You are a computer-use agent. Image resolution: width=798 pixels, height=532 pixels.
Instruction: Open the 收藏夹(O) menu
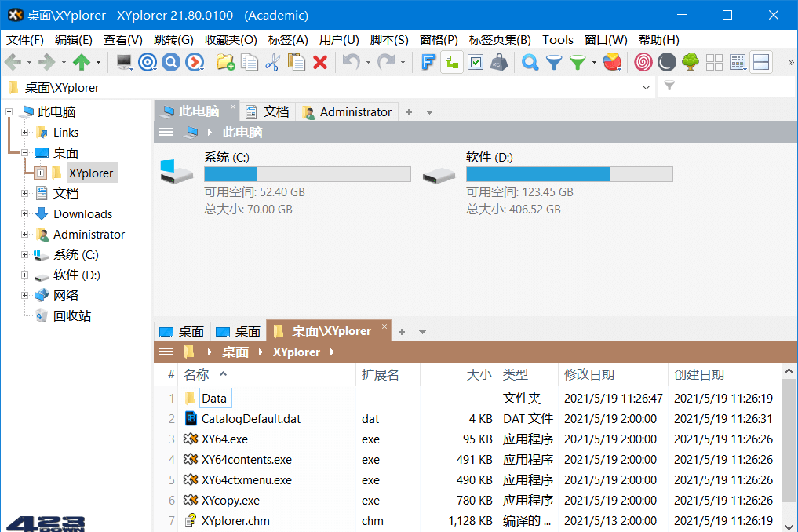(x=231, y=40)
